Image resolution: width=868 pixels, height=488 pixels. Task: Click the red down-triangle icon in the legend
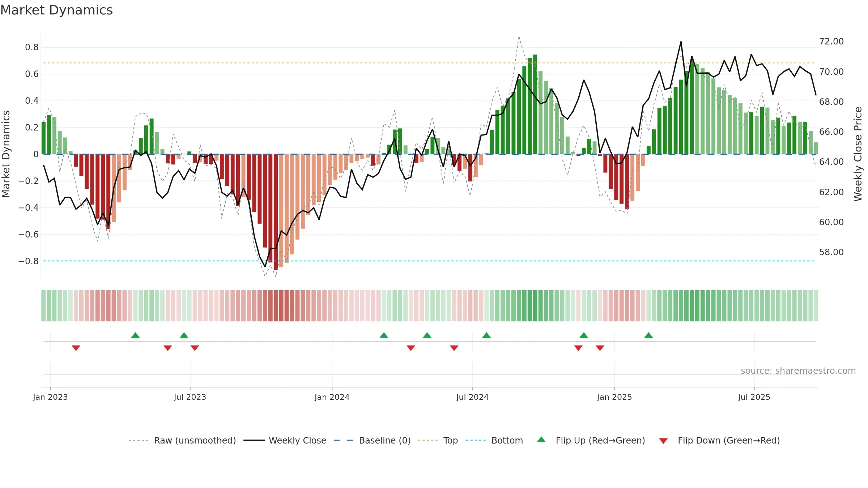click(663, 441)
